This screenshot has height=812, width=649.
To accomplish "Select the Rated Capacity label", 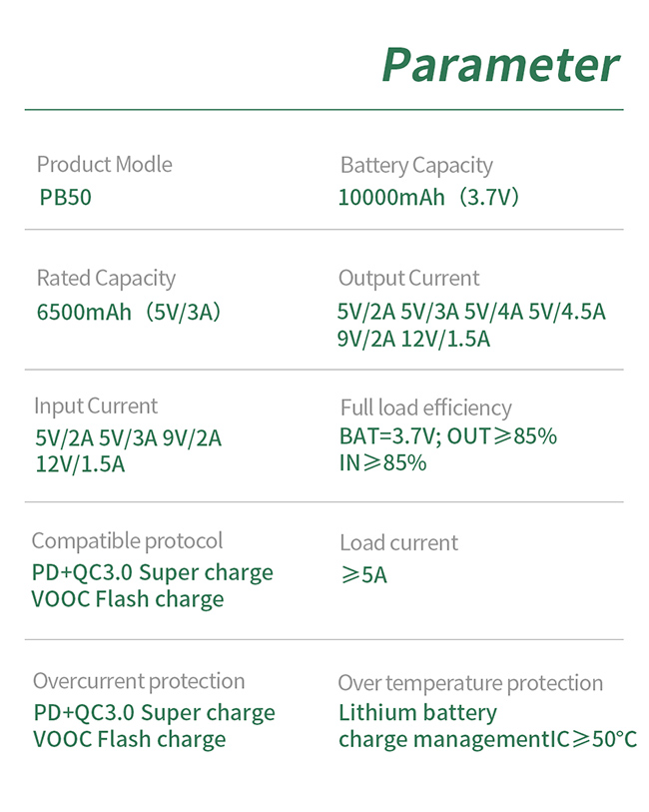I will (x=106, y=279).
